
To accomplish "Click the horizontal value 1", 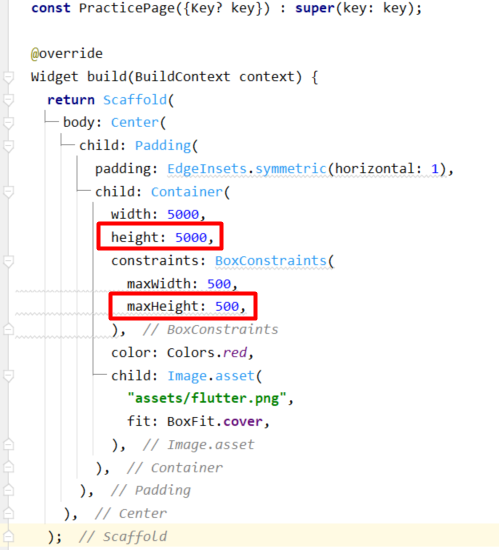I will tap(434, 169).
